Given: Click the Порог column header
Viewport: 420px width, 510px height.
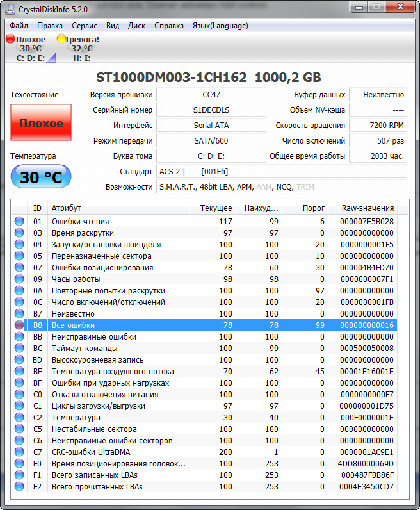Looking at the screenshot, I should pos(305,208).
